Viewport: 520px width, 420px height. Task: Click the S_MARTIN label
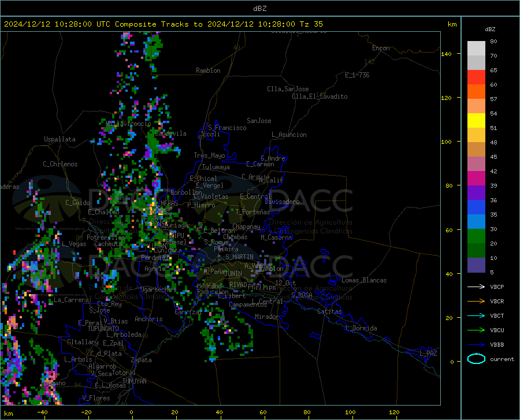tap(239, 257)
